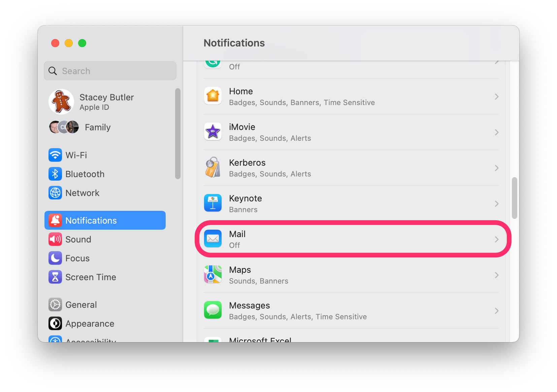Select Wi-Fi in the sidebar
The image size is (557, 392).
click(105, 155)
